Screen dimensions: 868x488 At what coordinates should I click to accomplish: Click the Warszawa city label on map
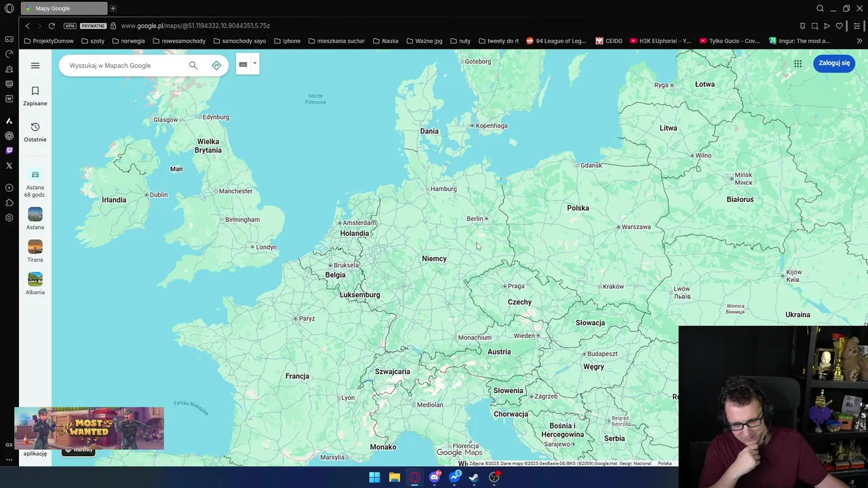(636, 227)
